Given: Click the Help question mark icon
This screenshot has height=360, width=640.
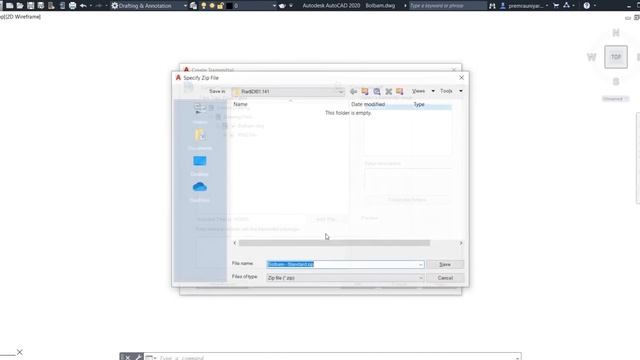Looking at the screenshot, I should point(587,6).
